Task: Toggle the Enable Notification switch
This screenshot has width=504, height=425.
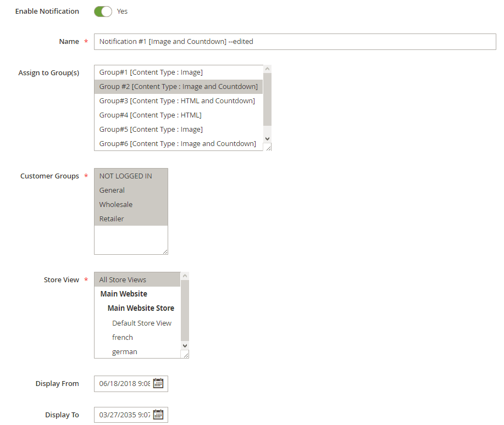Action: point(103,11)
